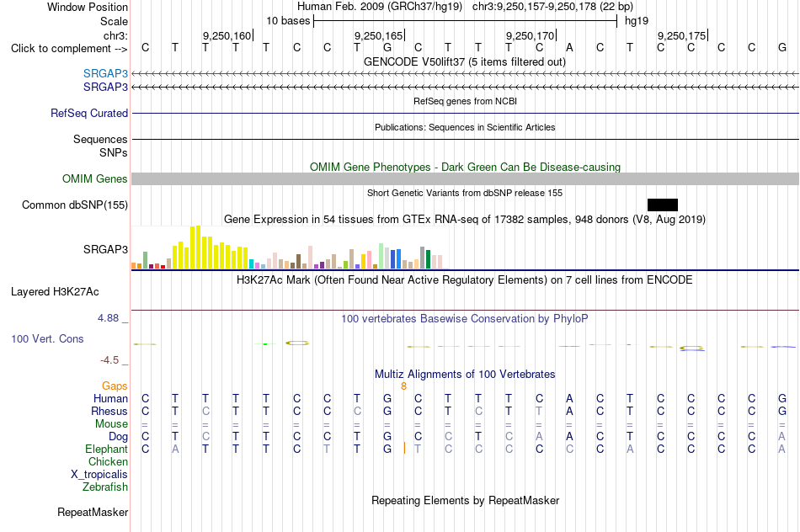Select the Dog species label
Screen dimensions: 800x532
[x=118, y=437]
